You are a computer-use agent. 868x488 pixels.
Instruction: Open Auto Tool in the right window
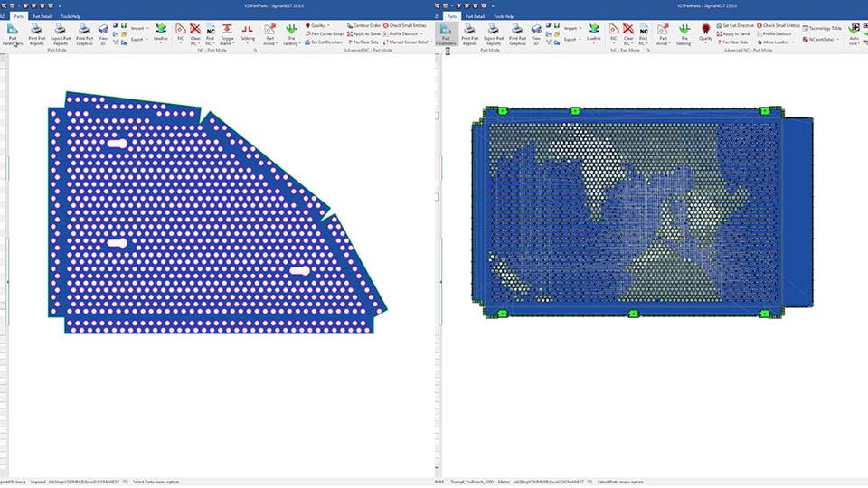[854, 34]
